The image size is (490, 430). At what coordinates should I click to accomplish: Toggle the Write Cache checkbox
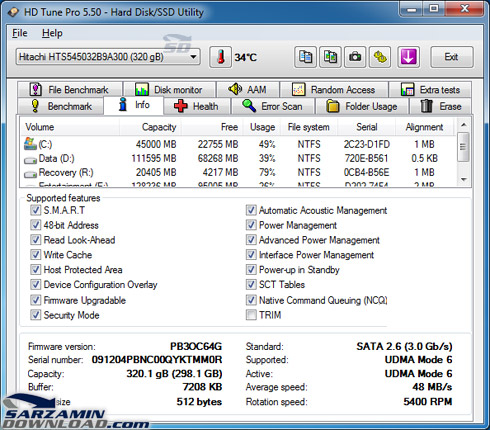tap(36, 255)
